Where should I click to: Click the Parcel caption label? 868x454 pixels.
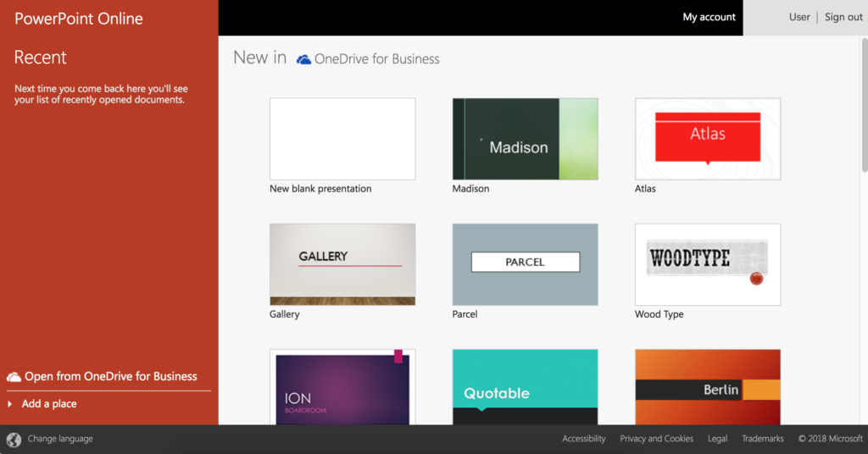point(465,314)
